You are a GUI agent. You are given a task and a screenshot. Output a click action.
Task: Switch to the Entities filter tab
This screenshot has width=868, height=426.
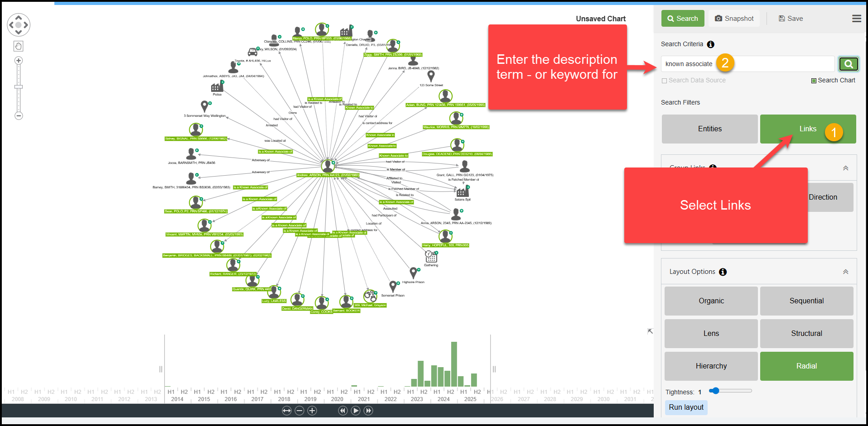(709, 129)
